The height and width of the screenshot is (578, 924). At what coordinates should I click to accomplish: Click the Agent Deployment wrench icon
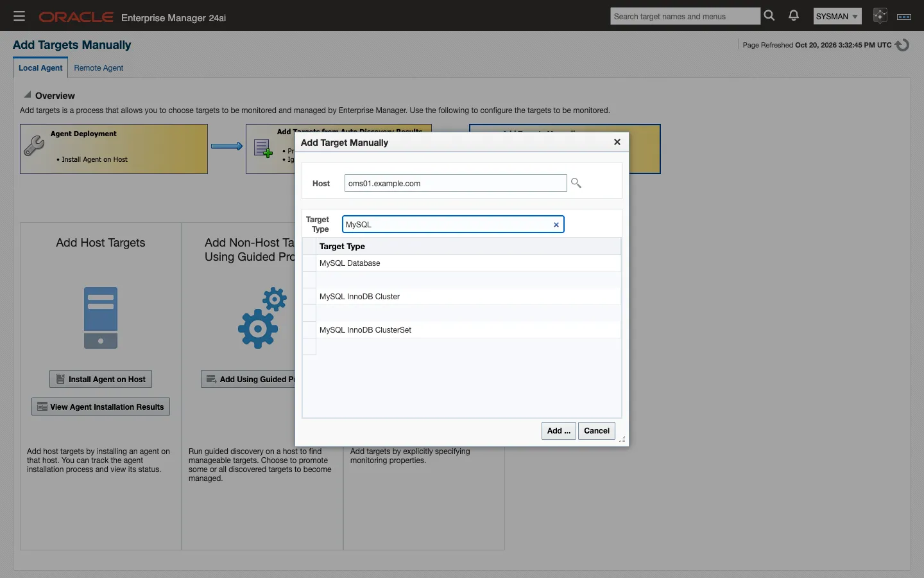pos(34,146)
